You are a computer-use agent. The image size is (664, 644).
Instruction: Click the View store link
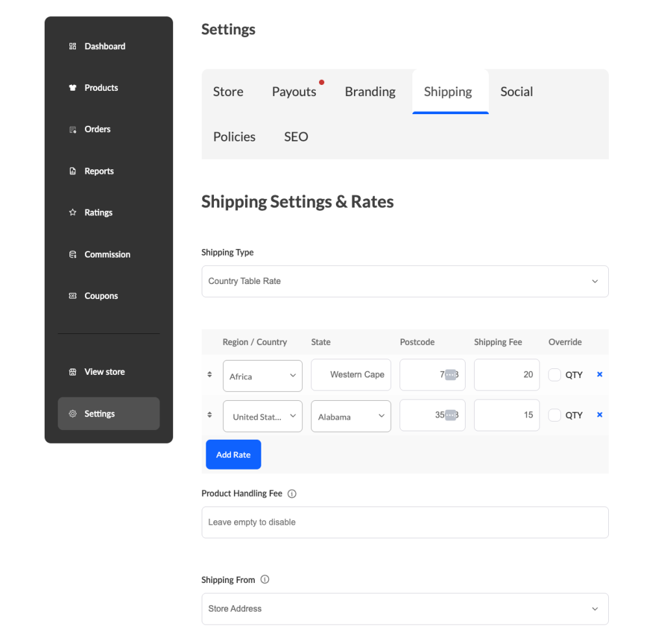[x=104, y=372]
